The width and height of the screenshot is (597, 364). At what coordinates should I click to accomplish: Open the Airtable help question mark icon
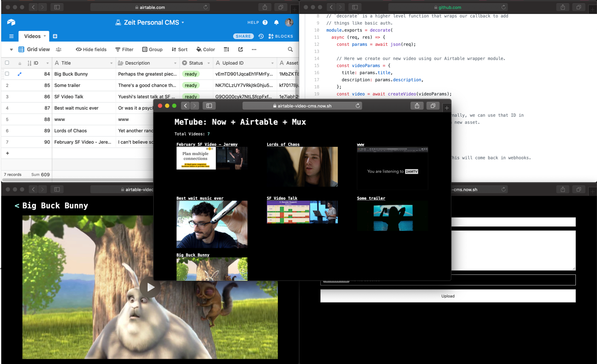coord(265,23)
